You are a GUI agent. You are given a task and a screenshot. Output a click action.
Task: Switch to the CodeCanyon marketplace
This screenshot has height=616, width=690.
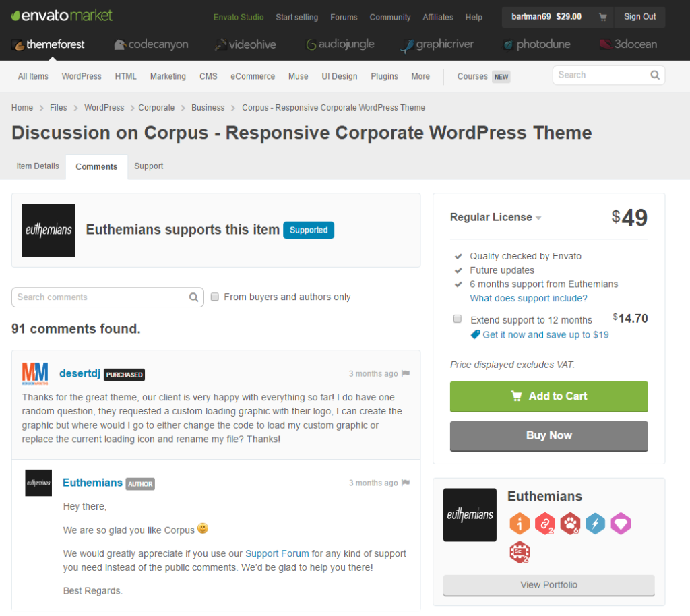[152, 44]
